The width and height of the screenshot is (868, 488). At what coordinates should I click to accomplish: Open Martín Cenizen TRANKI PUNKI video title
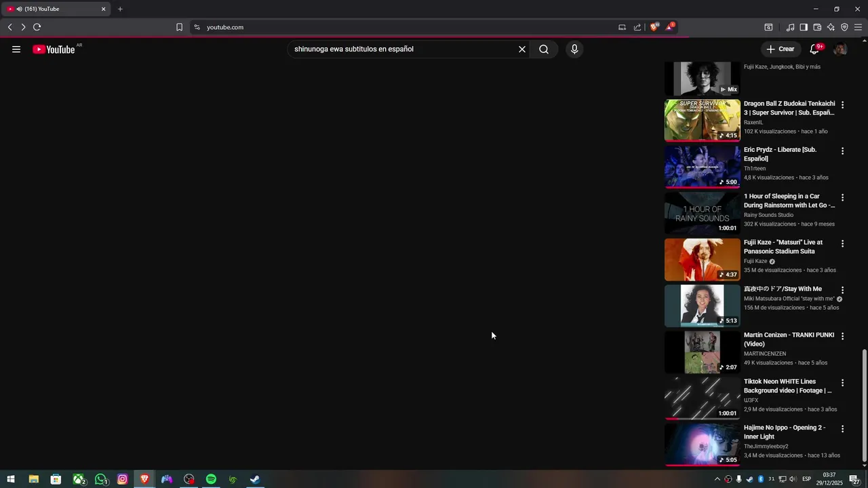789,340
